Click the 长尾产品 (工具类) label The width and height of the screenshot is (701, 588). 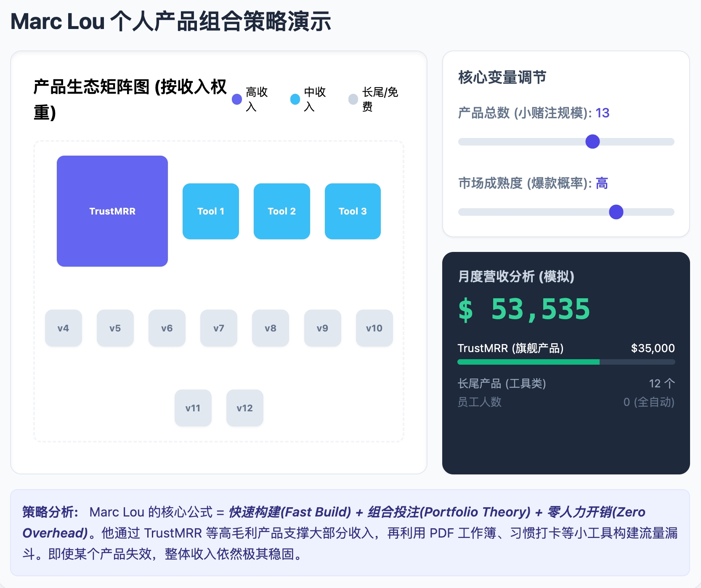coord(502,384)
